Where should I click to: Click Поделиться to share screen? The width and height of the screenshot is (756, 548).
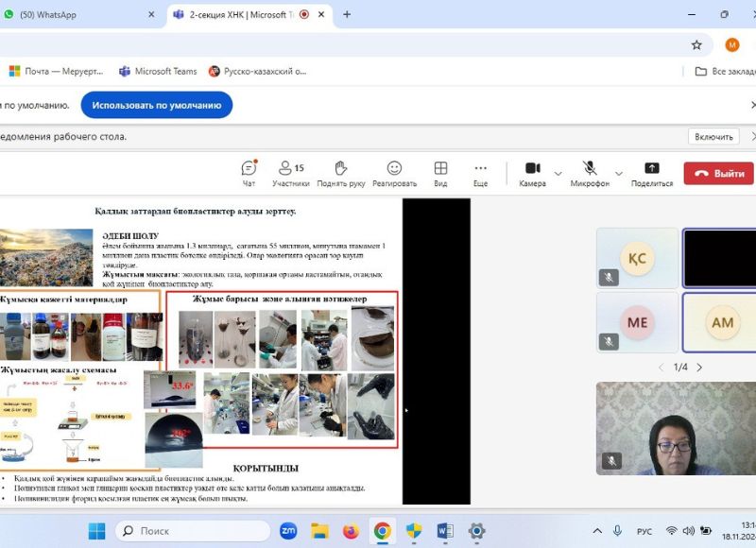click(x=651, y=173)
